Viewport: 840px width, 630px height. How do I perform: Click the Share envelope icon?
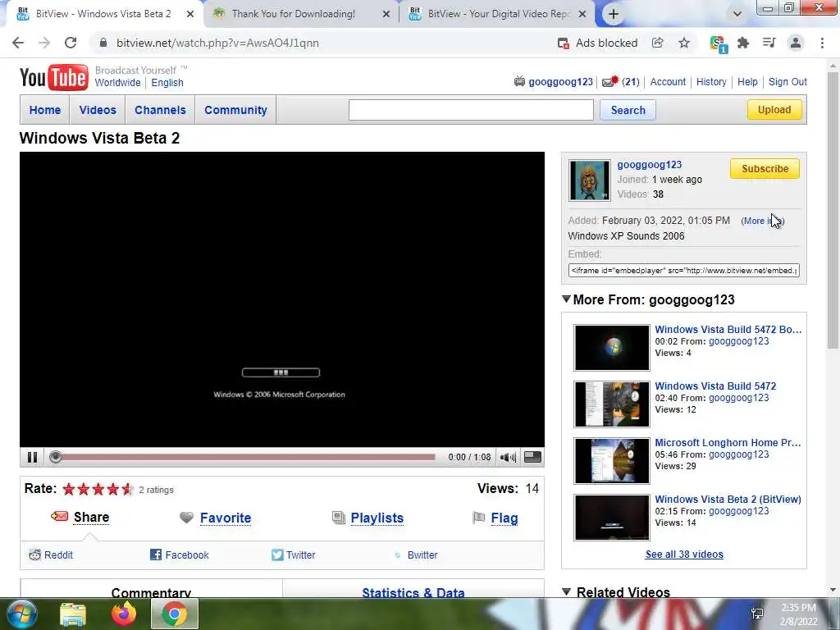[x=59, y=517]
